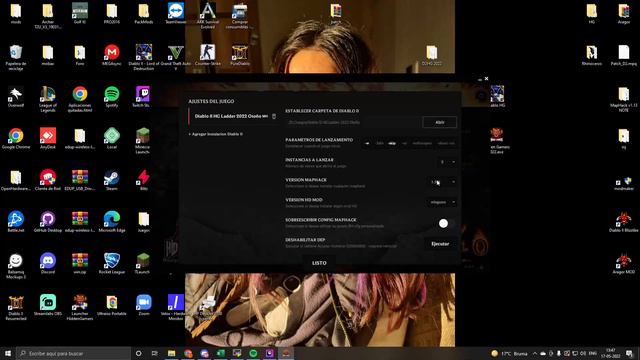Delete the Diablo II HG Ladder installation (trash icon)
The image size is (640, 360).
(274, 116)
